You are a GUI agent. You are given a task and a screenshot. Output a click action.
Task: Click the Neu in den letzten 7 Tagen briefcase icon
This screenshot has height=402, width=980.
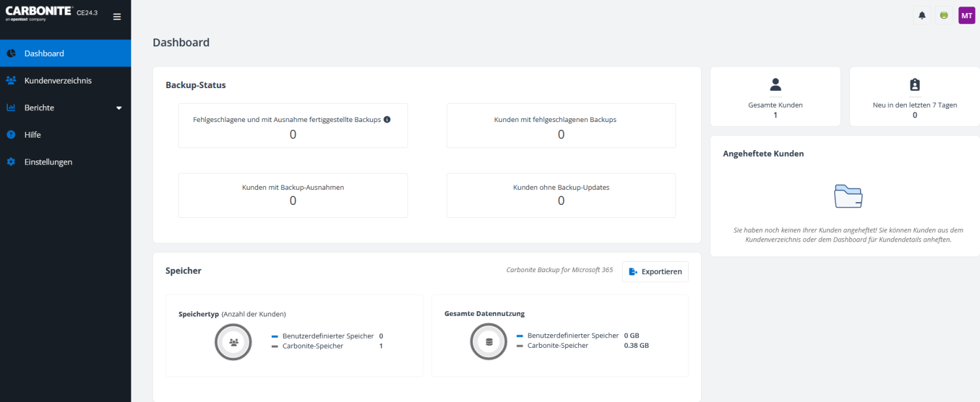pyautogui.click(x=914, y=84)
